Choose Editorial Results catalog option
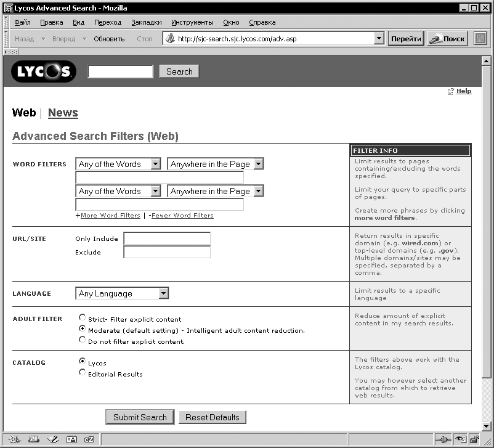This screenshot has height=448, width=494. (x=82, y=372)
